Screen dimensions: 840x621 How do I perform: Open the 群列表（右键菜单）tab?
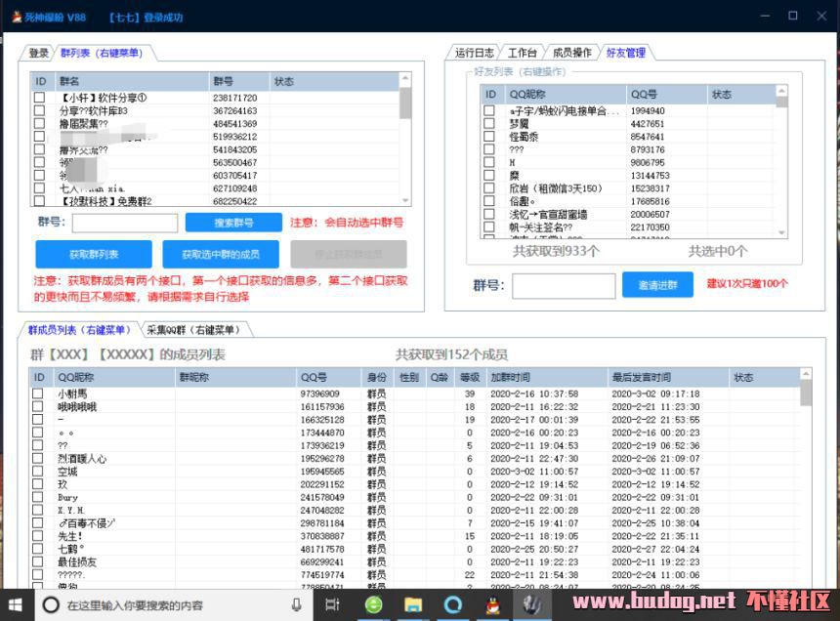[102, 53]
